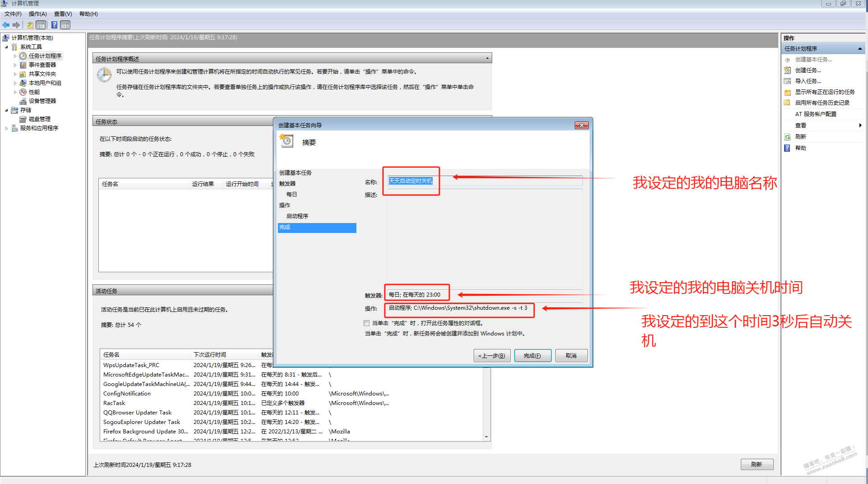Image resolution: width=868 pixels, height=484 pixels.
Task: Click the 显示所有正在运行的任务 icon
Action: click(788, 92)
